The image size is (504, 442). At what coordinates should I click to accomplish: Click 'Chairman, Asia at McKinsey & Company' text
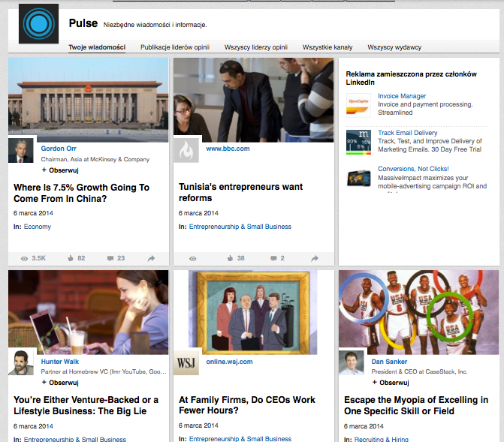coord(95,159)
